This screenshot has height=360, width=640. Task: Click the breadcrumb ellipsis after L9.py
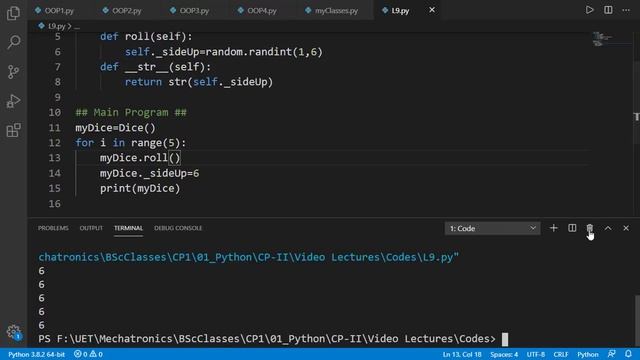77,26
